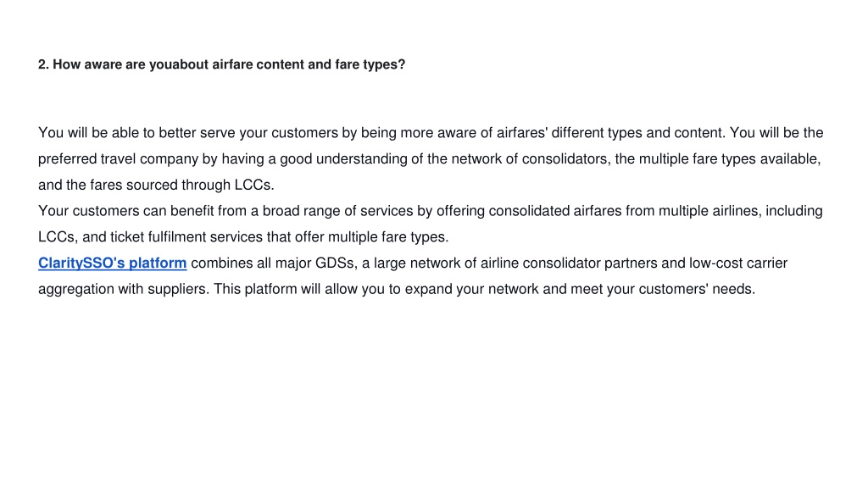
Task: Open the ClaritySSO's platform link
Action: (113, 263)
